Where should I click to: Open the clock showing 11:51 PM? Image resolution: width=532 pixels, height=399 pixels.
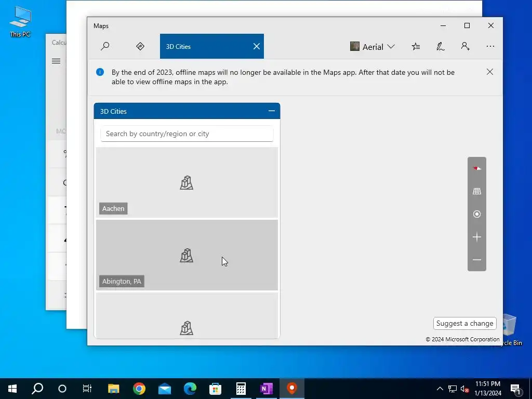point(487,389)
